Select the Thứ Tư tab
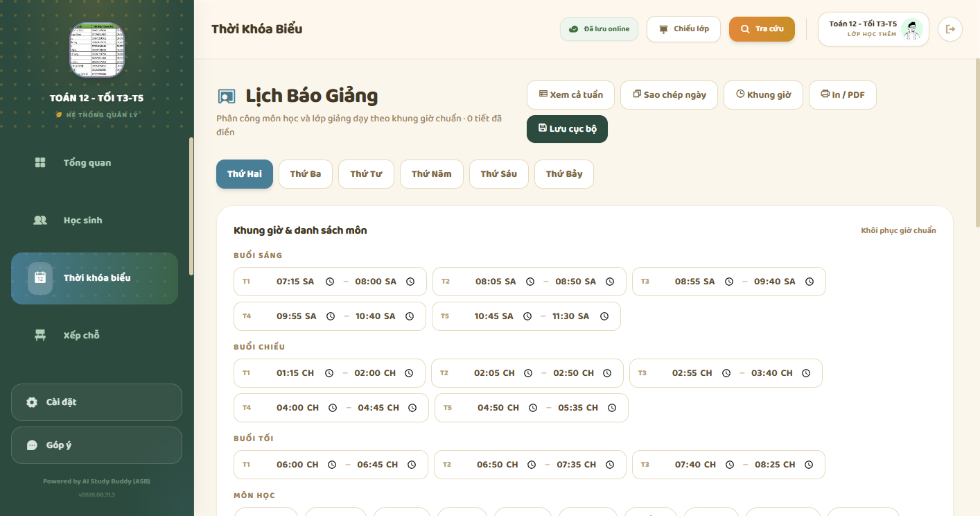 [x=366, y=174]
